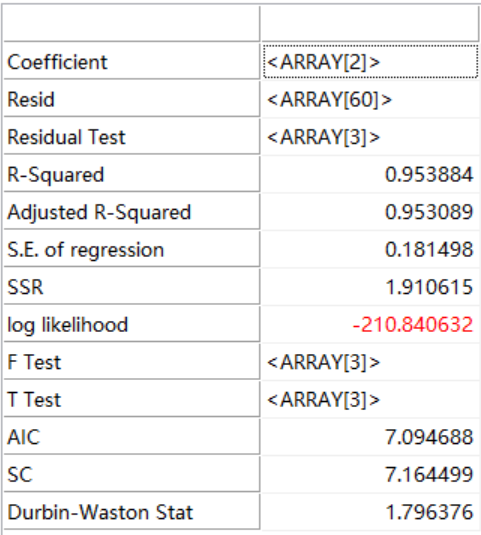Screen dimensions: 481x535
Task: Select the Resid label cell
Action: point(132,100)
